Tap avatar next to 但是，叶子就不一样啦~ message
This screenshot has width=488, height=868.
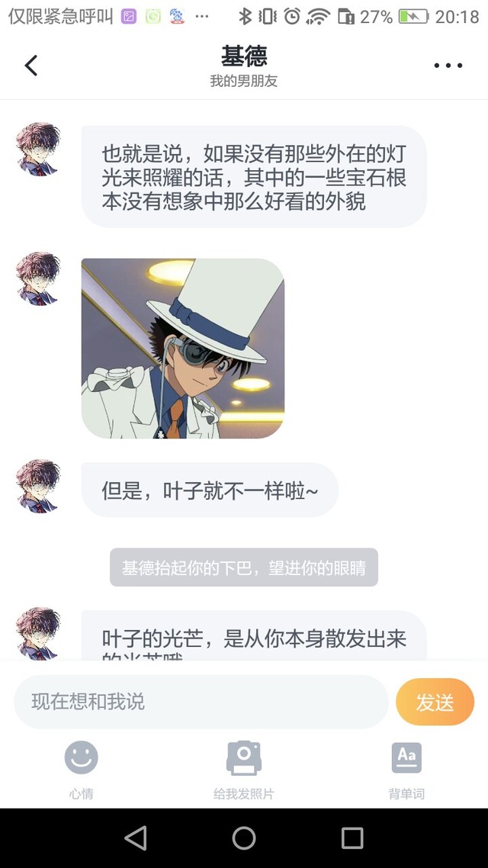[37, 486]
